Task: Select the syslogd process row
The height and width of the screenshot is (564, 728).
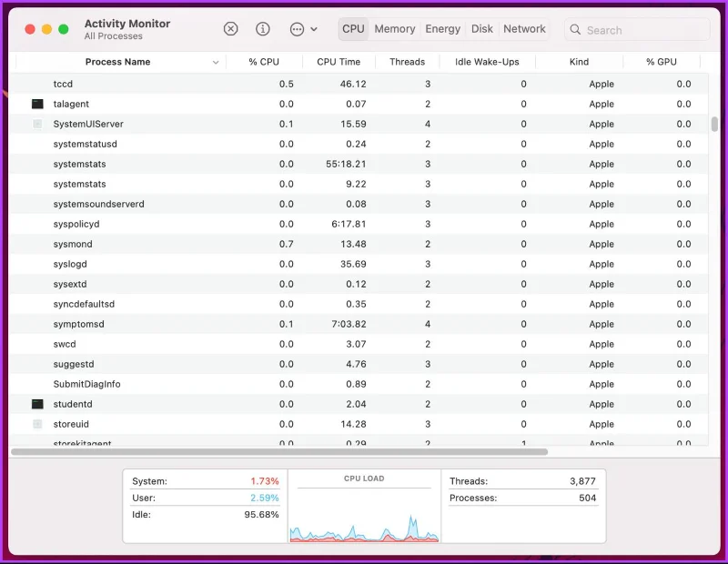Action: [359, 264]
